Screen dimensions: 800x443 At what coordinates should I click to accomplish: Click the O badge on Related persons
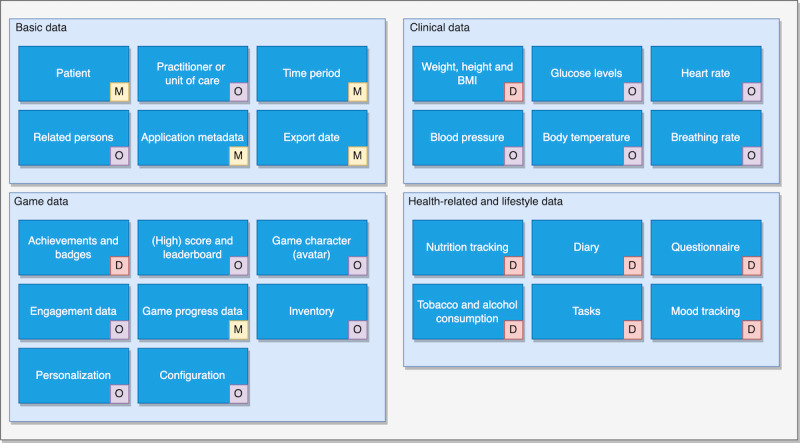[119, 156]
